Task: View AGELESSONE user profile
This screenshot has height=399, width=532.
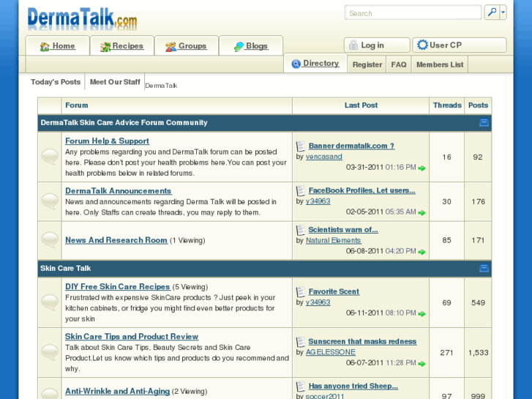Action: (331, 352)
